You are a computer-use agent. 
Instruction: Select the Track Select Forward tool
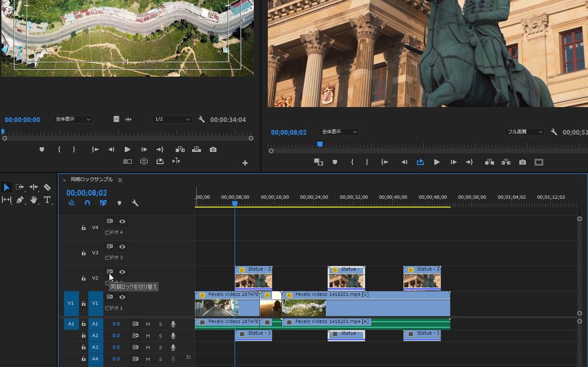[20, 187]
